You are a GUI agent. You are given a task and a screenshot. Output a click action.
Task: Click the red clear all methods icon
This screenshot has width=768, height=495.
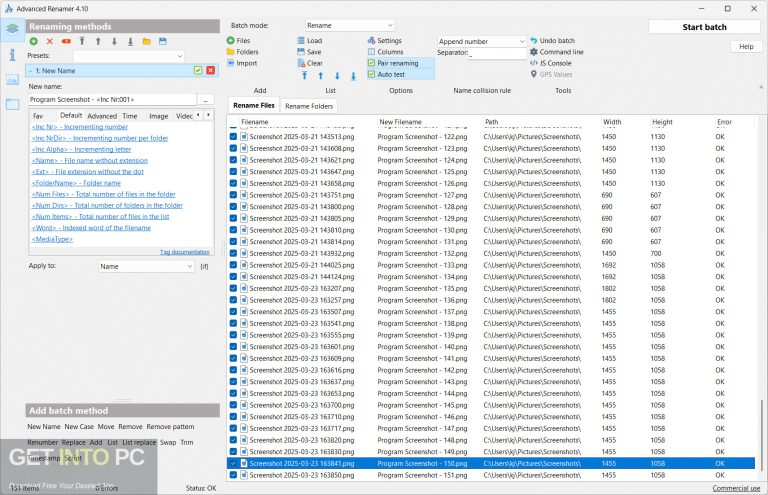66,42
